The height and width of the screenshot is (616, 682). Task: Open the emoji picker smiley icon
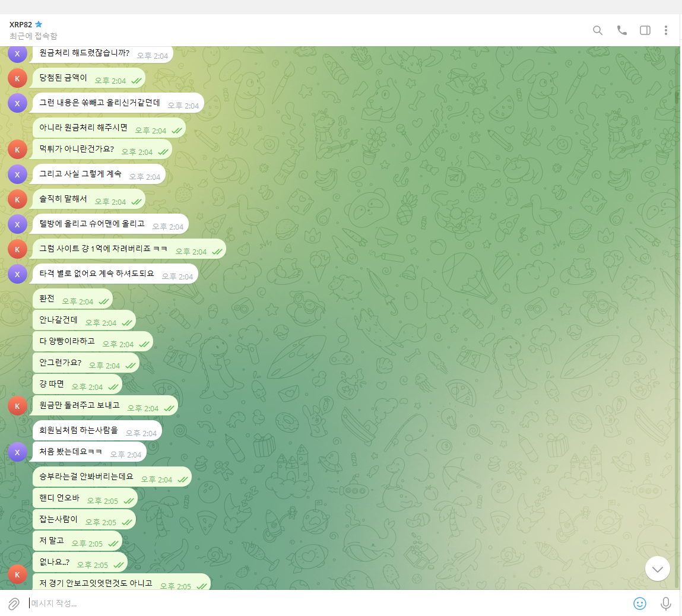coord(639,604)
